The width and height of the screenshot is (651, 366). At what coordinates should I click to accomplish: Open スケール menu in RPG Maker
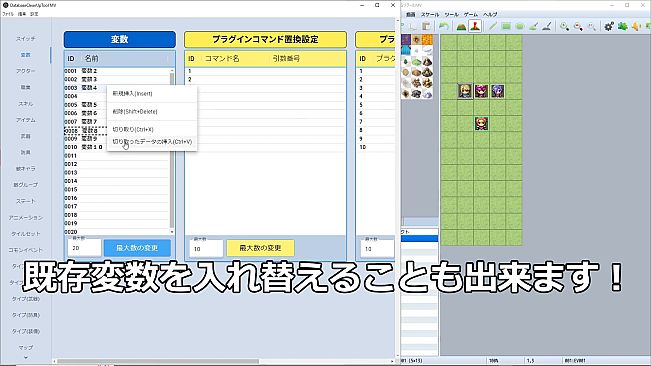pos(430,15)
